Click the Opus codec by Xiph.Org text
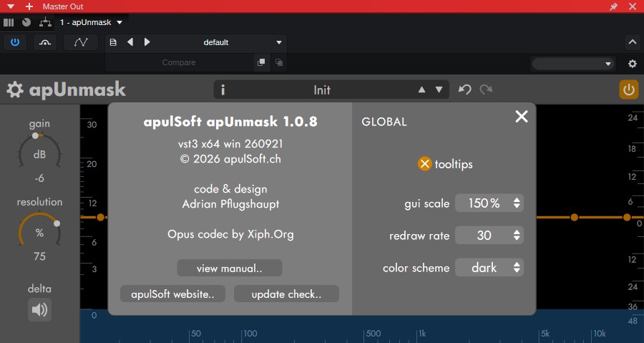 [230, 234]
